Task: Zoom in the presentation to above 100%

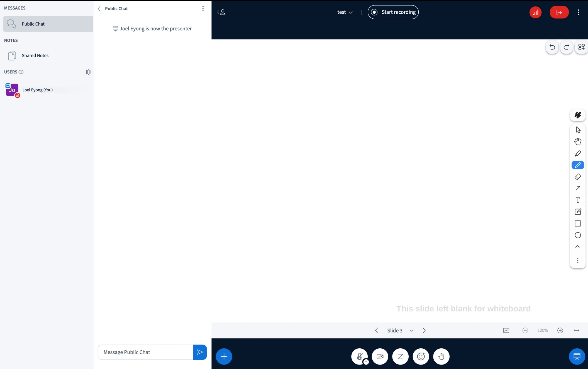Action: coord(560,330)
